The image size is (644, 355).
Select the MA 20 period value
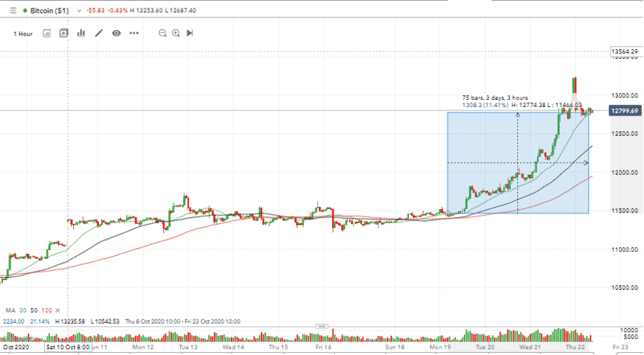tap(23, 311)
